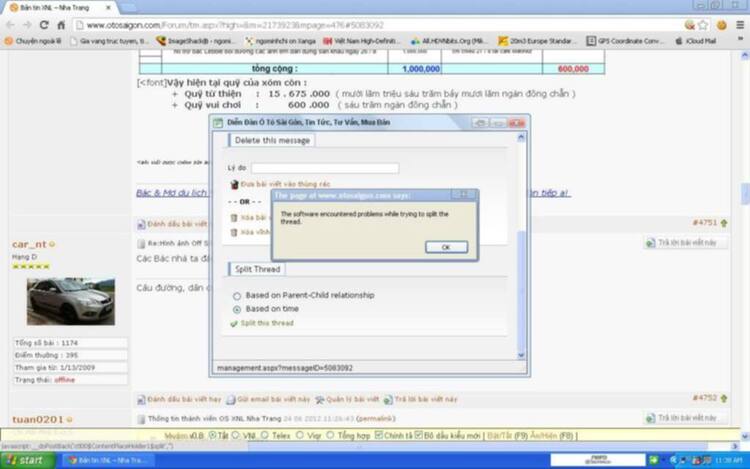
Task: Click the 'Gửi email bài viết này' icon
Action: (x=231, y=399)
